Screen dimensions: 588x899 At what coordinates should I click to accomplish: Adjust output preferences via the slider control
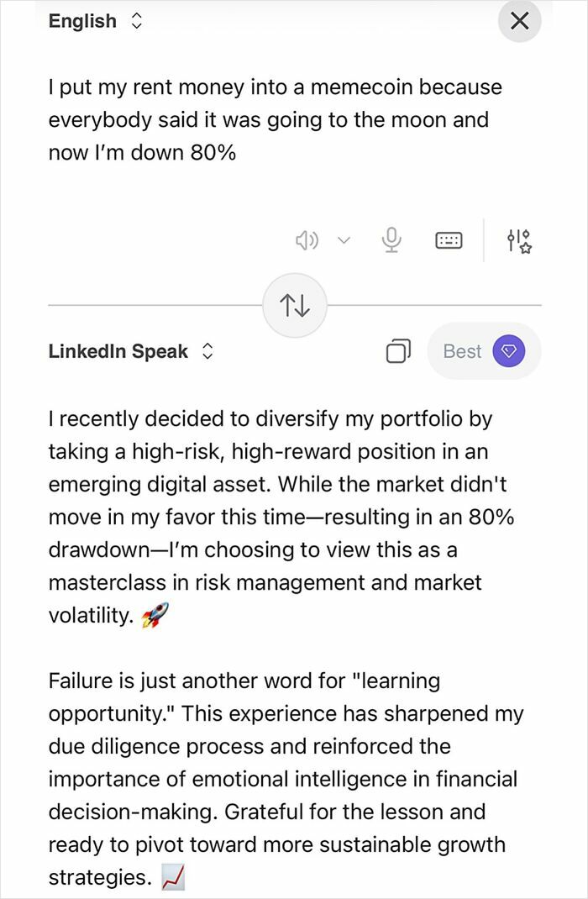(519, 240)
